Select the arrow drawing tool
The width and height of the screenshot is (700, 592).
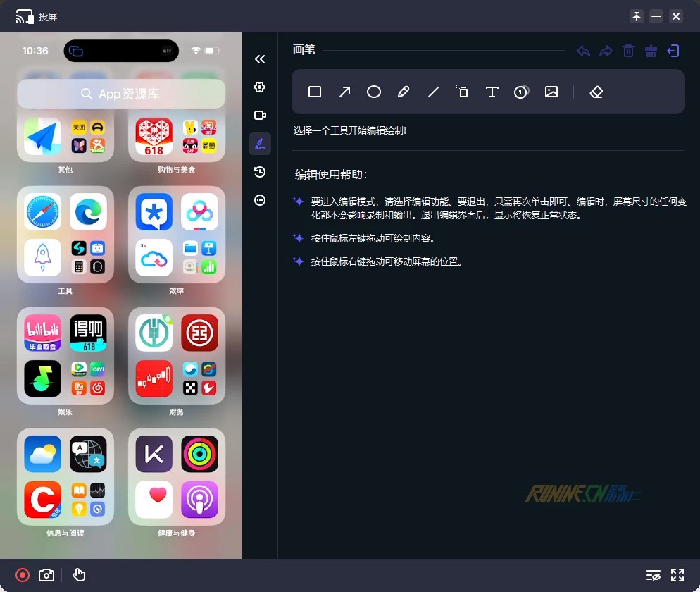(x=344, y=92)
